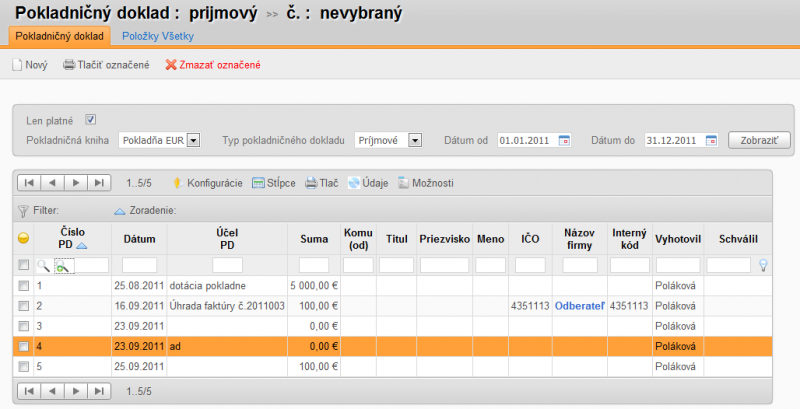Sort by Vyhotovil column header
Viewport: 800px width, 409px height.
pos(678,239)
